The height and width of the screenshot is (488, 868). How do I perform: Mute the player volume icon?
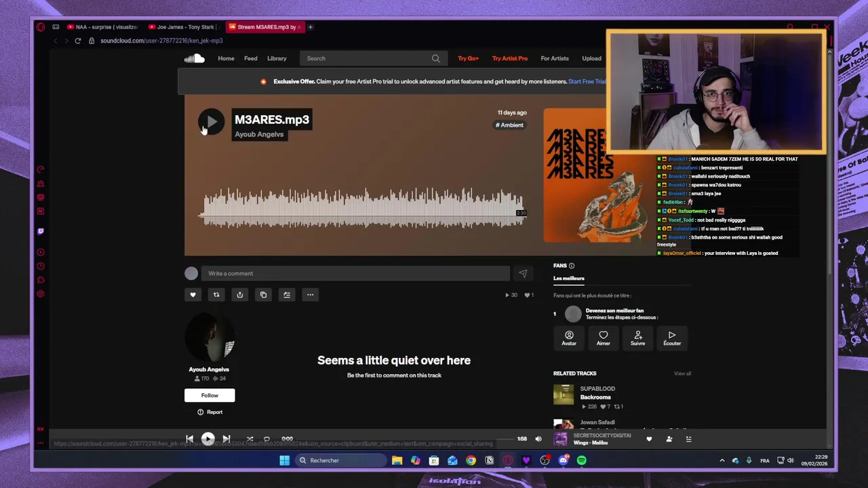(538, 439)
